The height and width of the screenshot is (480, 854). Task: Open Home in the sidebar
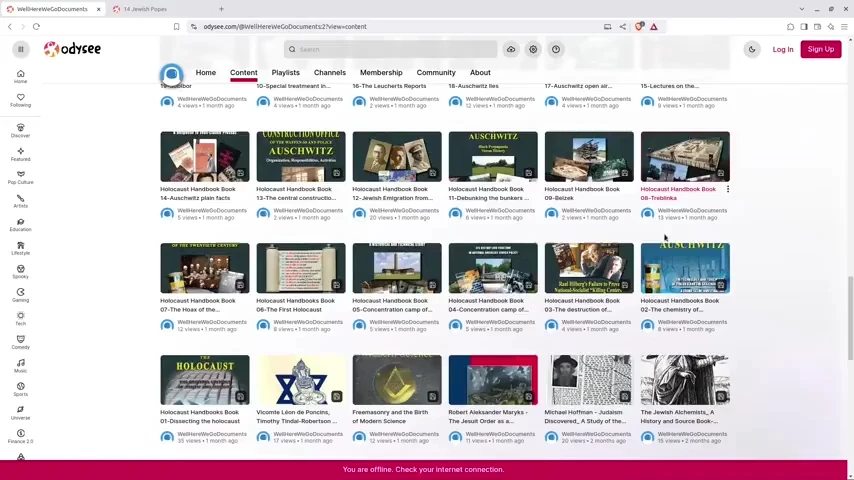coord(21,77)
